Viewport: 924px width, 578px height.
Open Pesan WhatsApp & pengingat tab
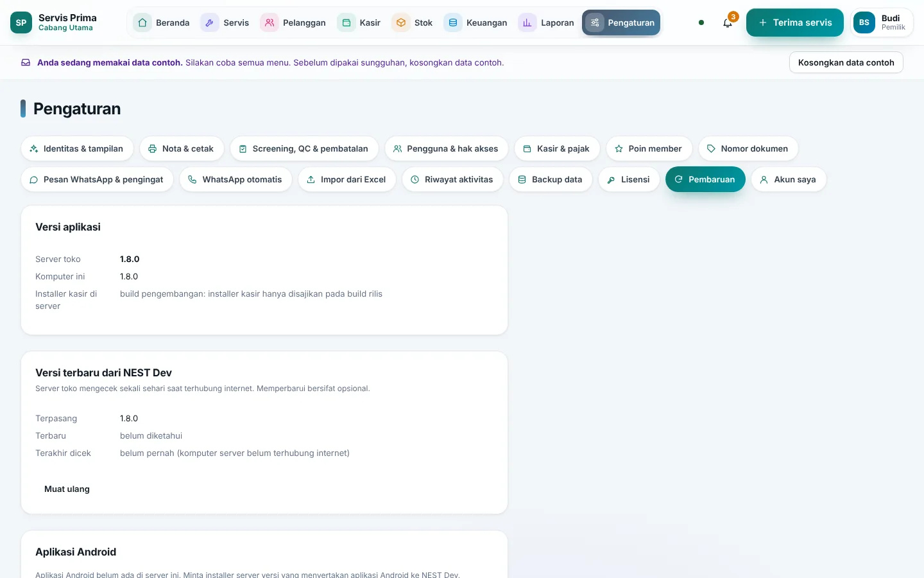97,179
